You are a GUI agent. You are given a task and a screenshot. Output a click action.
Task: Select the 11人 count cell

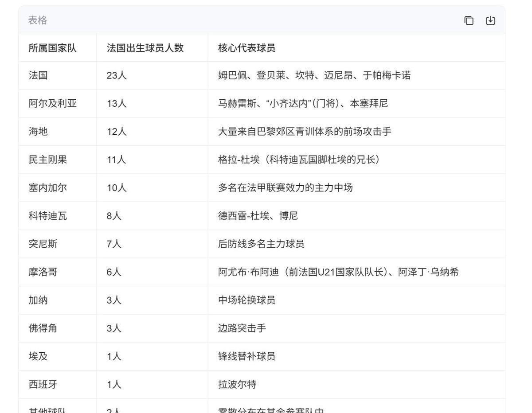(x=152, y=160)
